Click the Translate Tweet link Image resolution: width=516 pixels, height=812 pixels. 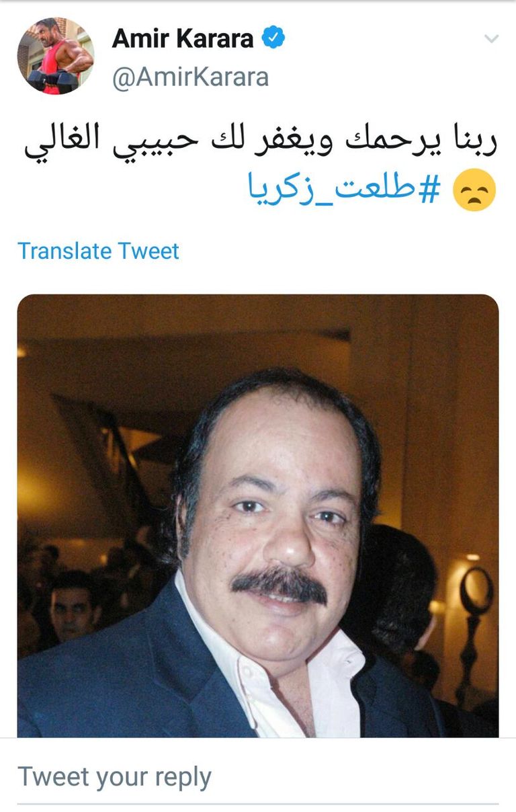[x=98, y=251]
